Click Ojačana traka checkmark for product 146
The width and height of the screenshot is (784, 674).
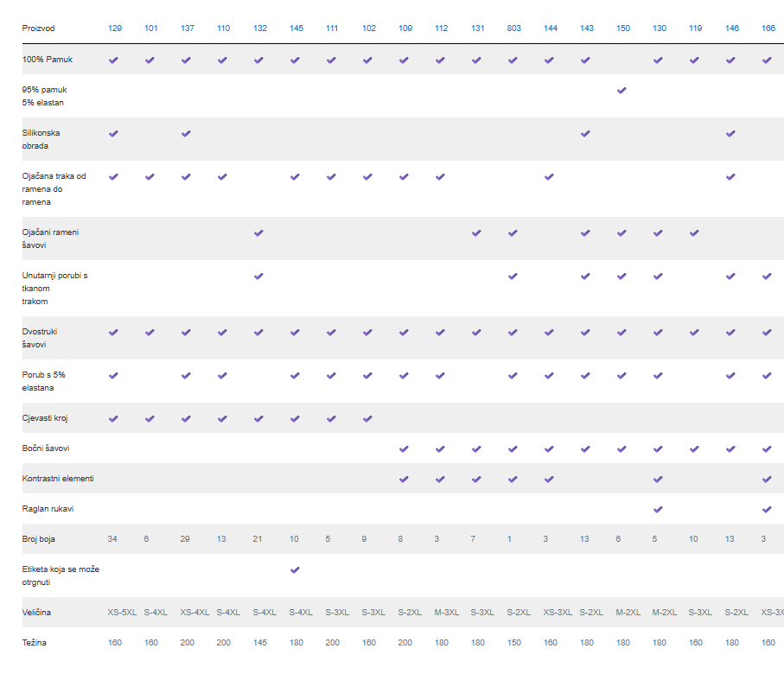[x=731, y=177]
